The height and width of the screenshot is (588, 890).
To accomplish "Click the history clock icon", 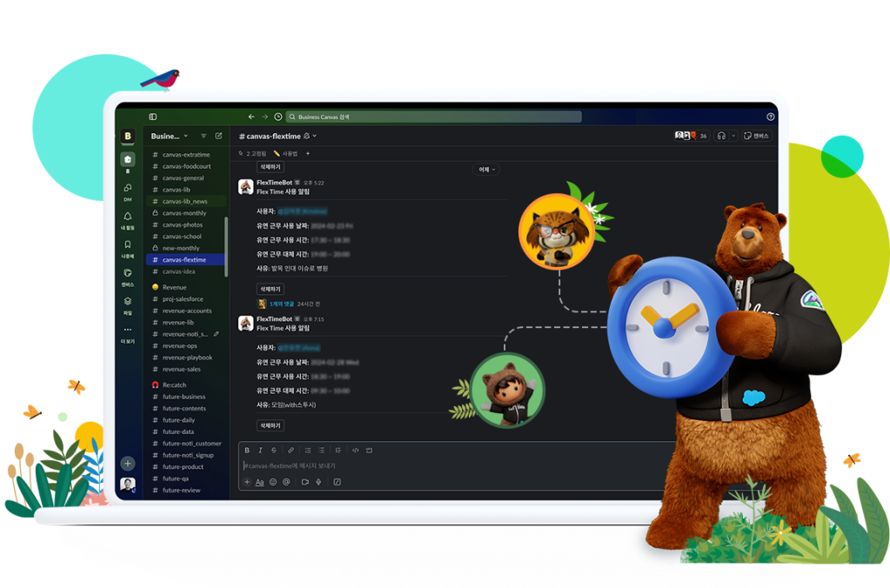I will pos(278,117).
